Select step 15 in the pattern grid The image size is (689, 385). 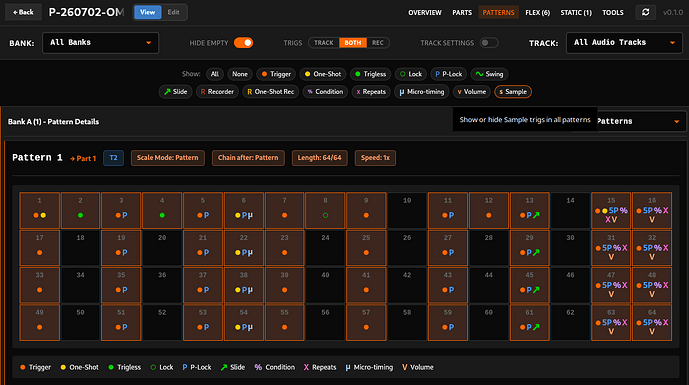(611, 211)
